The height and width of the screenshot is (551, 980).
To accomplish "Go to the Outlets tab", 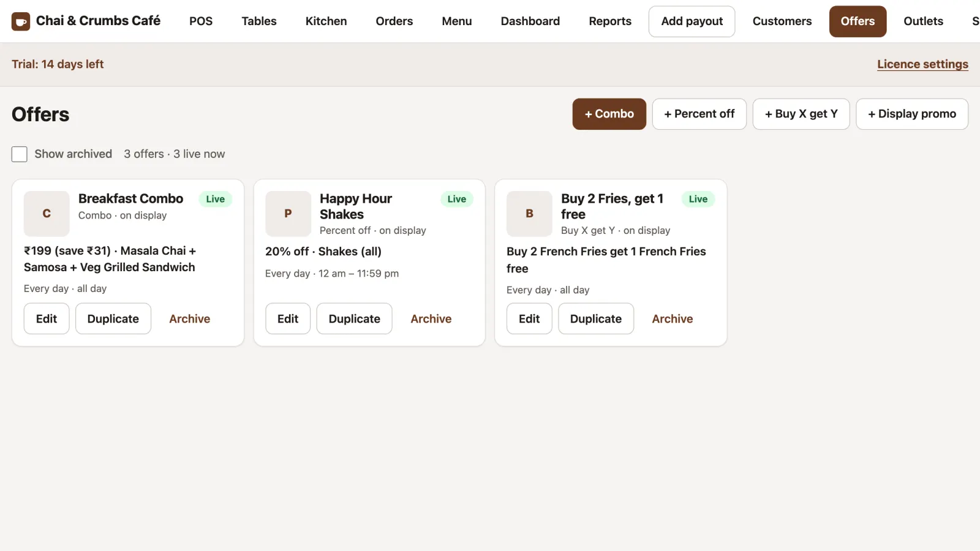I will coord(924,21).
